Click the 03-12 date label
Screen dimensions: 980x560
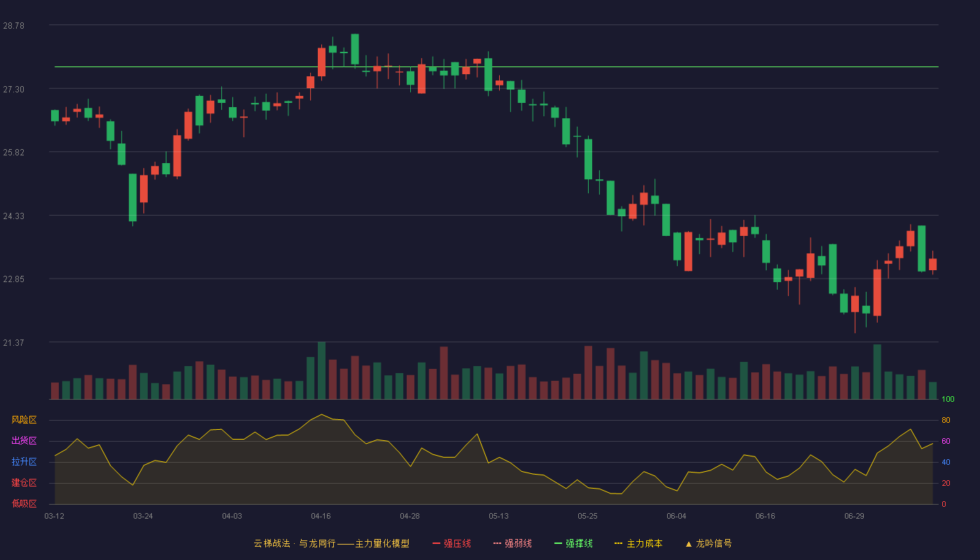pos(55,516)
